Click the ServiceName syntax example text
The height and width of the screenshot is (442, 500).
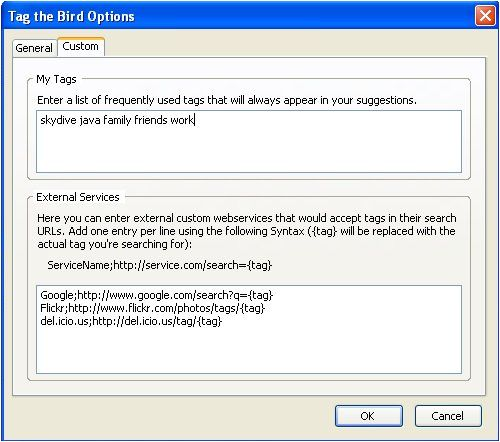160,265
